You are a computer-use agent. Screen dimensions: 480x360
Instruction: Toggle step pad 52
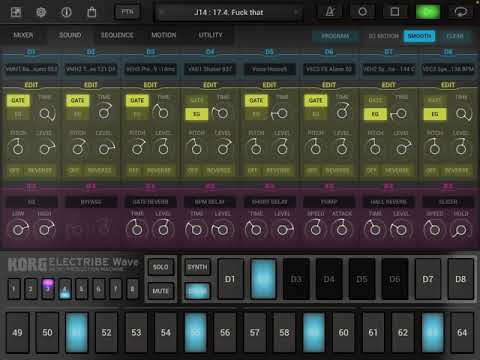(106, 332)
